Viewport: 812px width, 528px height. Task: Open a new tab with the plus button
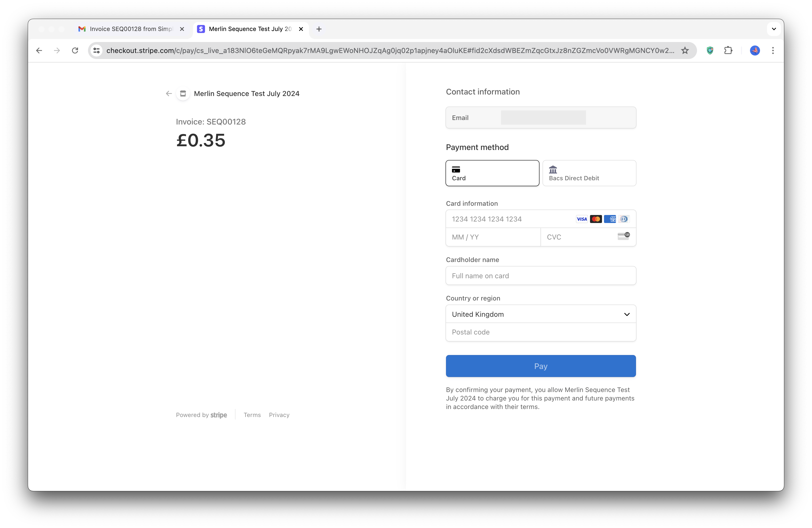pyautogui.click(x=319, y=29)
